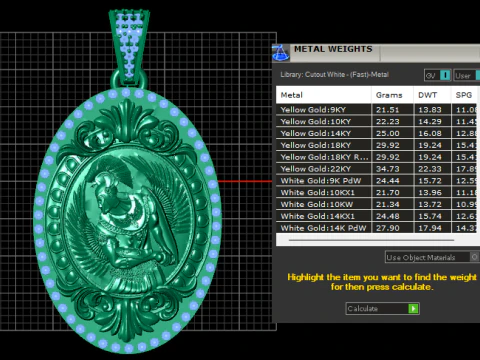Click the metal list horizontal scrollbar
Image resolution: width=480 pixels, height=360 pixels.
click(x=371, y=240)
